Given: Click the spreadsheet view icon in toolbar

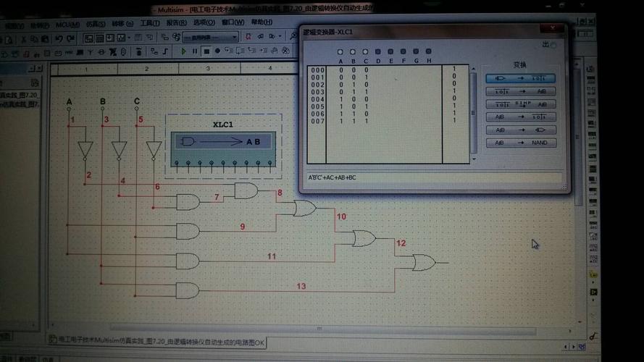Looking at the screenshot, I should point(99,38).
